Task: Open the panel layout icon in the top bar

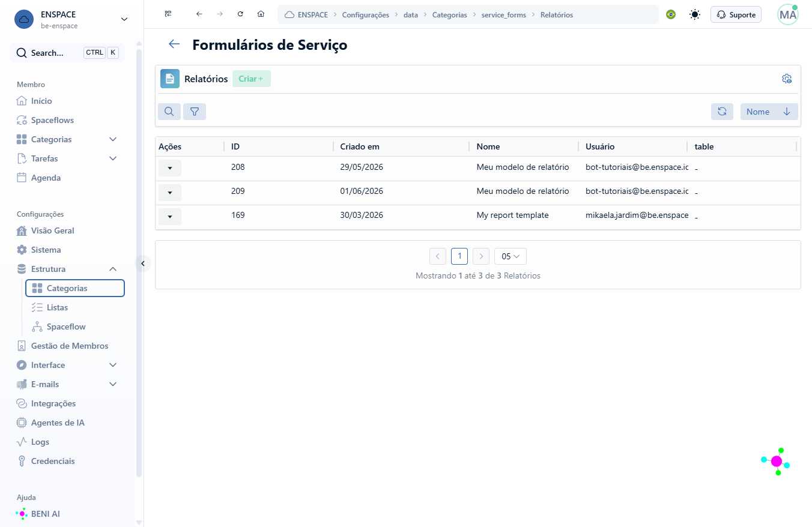Action: (168, 14)
